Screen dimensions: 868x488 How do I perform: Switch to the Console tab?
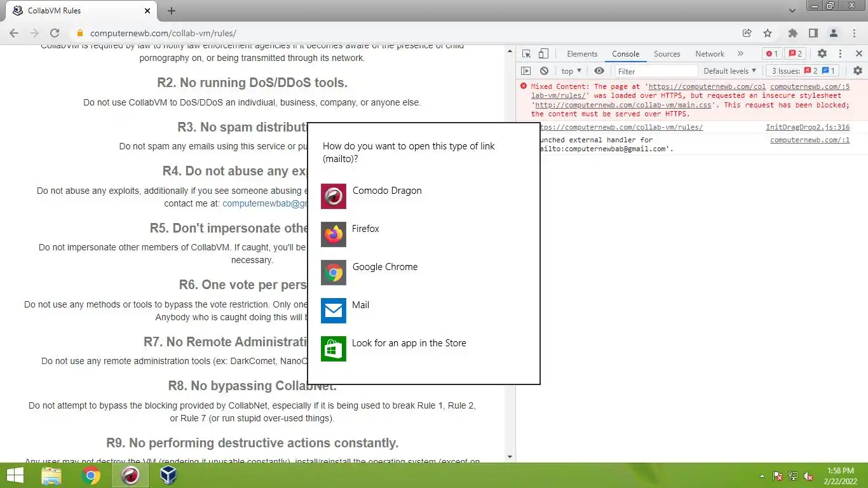[x=626, y=54]
